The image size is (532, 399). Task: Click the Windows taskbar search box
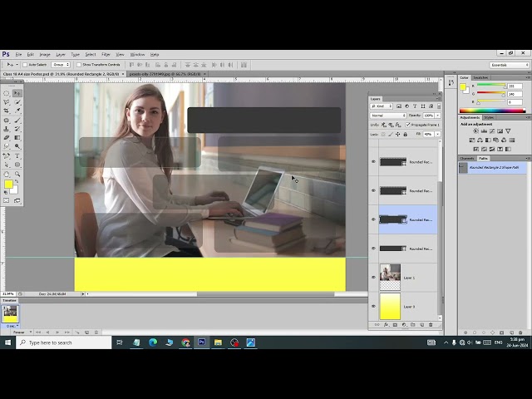[x=64, y=342]
